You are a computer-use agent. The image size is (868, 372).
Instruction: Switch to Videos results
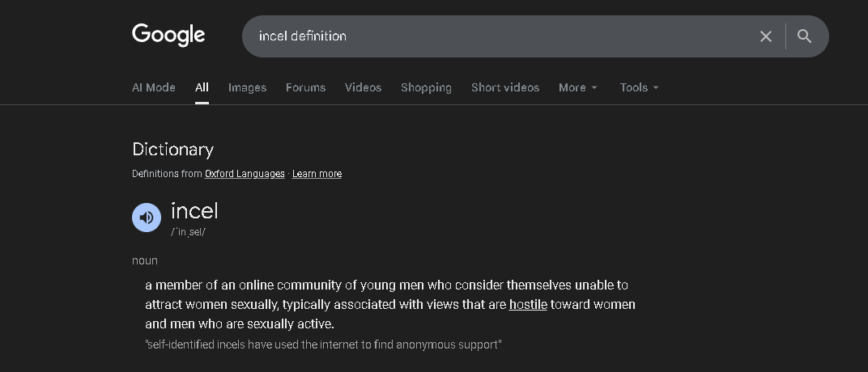(x=363, y=87)
